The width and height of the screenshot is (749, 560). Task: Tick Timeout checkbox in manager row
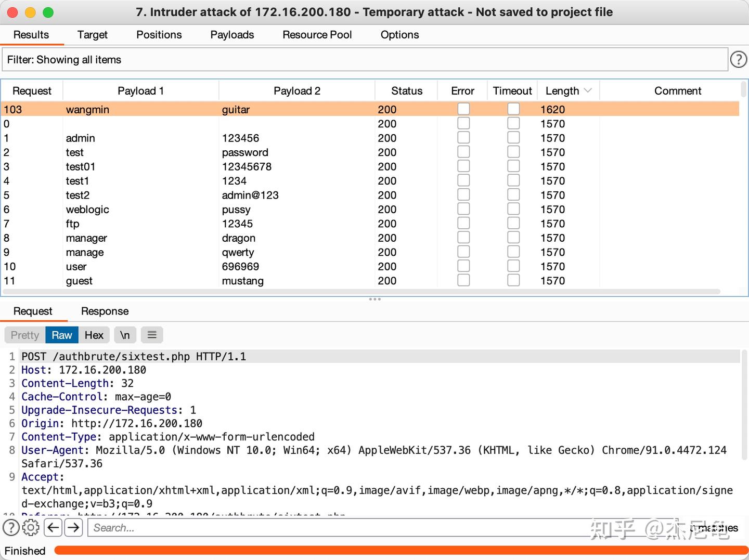513,238
